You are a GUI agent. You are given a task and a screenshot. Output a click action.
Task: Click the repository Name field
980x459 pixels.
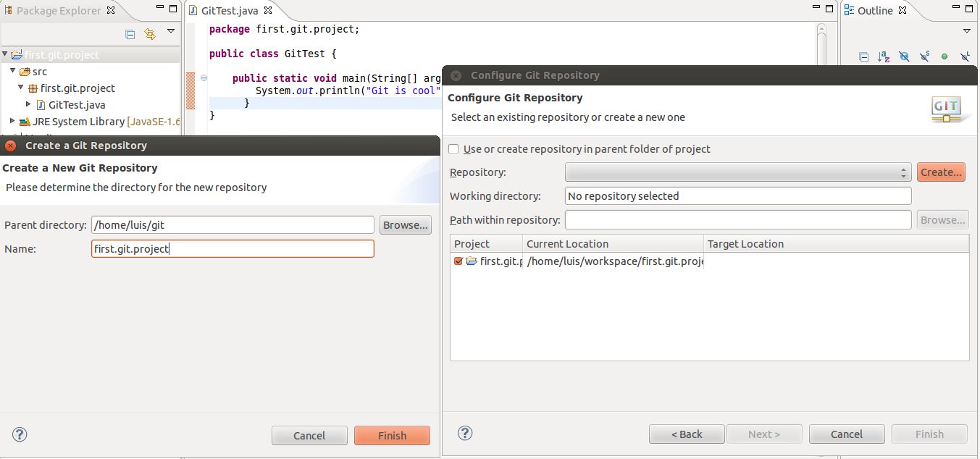pyautogui.click(x=233, y=248)
